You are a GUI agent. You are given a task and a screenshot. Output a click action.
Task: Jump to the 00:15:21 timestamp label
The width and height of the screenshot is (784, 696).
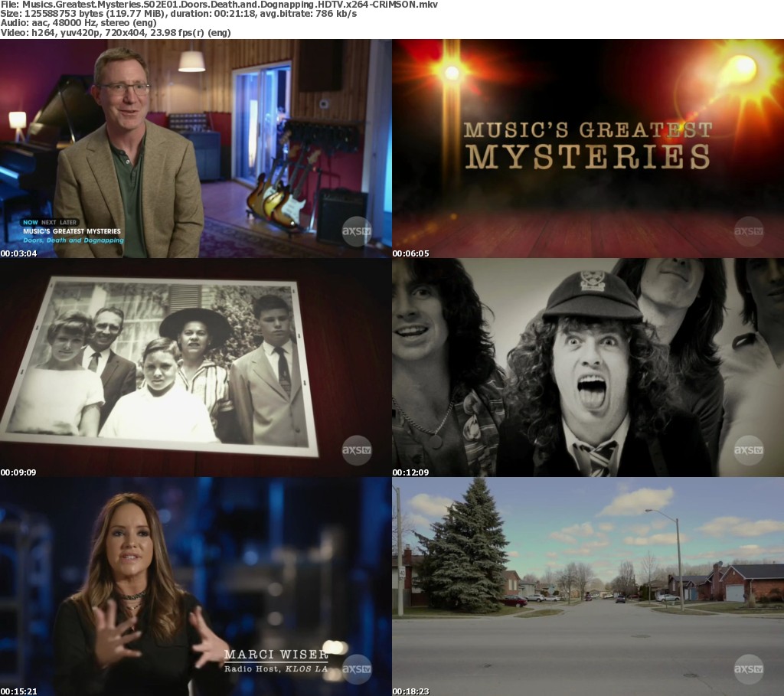tap(18, 691)
